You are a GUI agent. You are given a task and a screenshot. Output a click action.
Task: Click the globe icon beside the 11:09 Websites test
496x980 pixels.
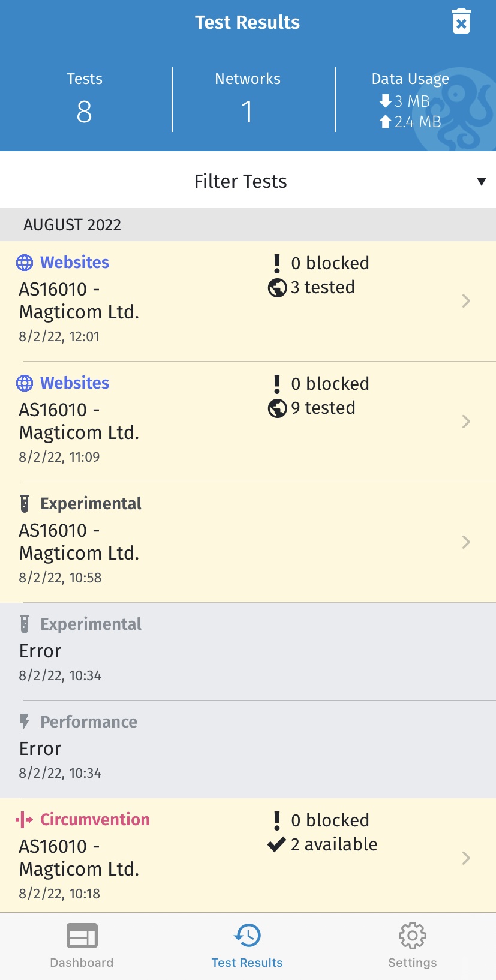(x=25, y=383)
